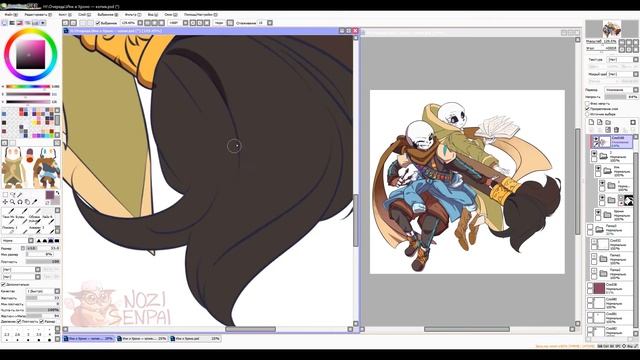Open the Filter menu
The width and height of the screenshot is (640, 360).
tap(132, 15)
